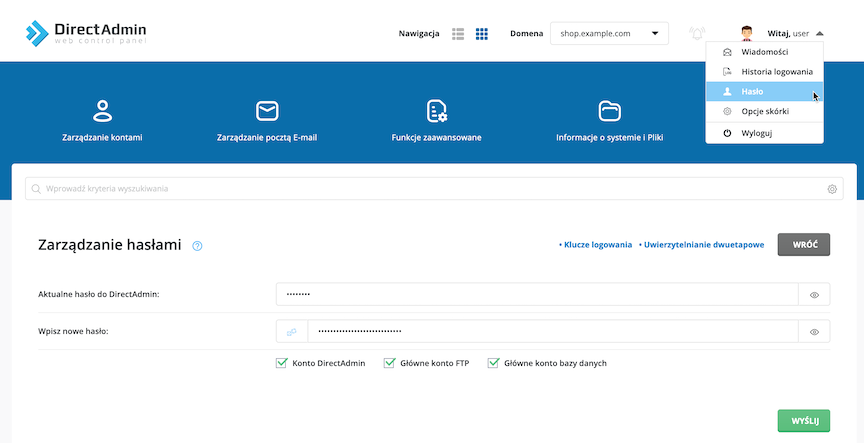This screenshot has width=864, height=443.
Task: Open the Domena dropdown shop.example.com
Action: pyautogui.click(x=609, y=34)
